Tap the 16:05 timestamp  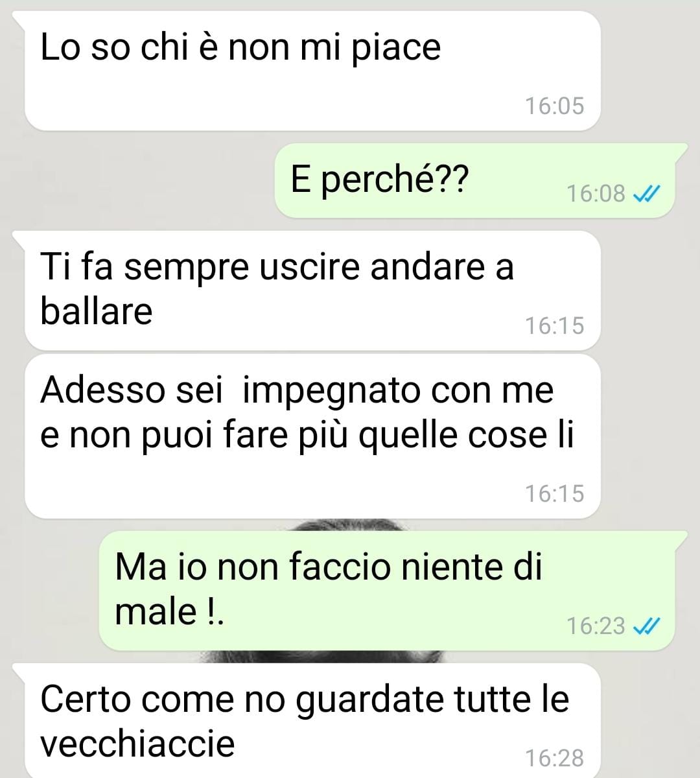[554, 106]
